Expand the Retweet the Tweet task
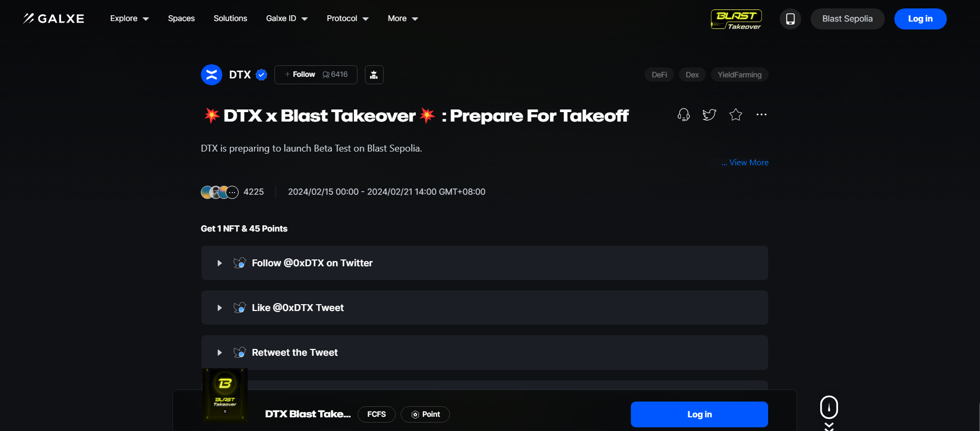Viewport: 980px width, 431px height. coord(220,353)
